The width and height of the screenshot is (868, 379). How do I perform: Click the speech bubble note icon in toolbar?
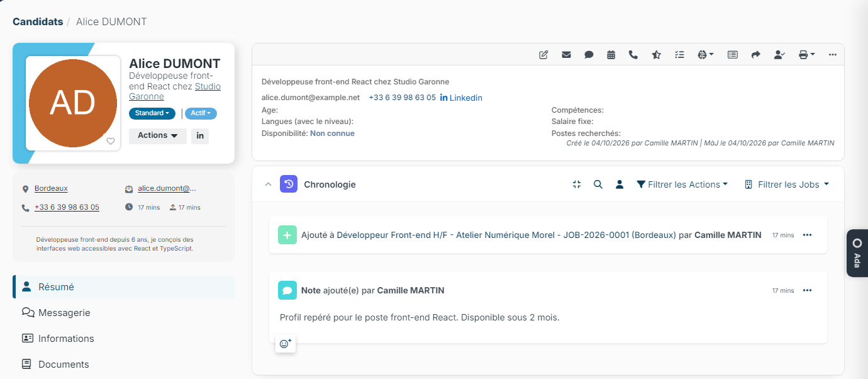pyautogui.click(x=589, y=55)
